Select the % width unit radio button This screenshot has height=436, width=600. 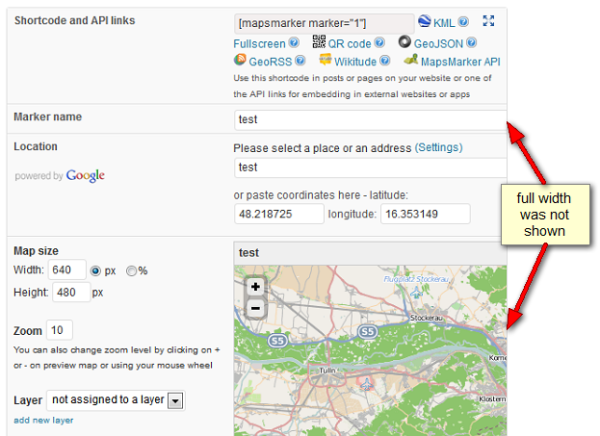point(131,271)
